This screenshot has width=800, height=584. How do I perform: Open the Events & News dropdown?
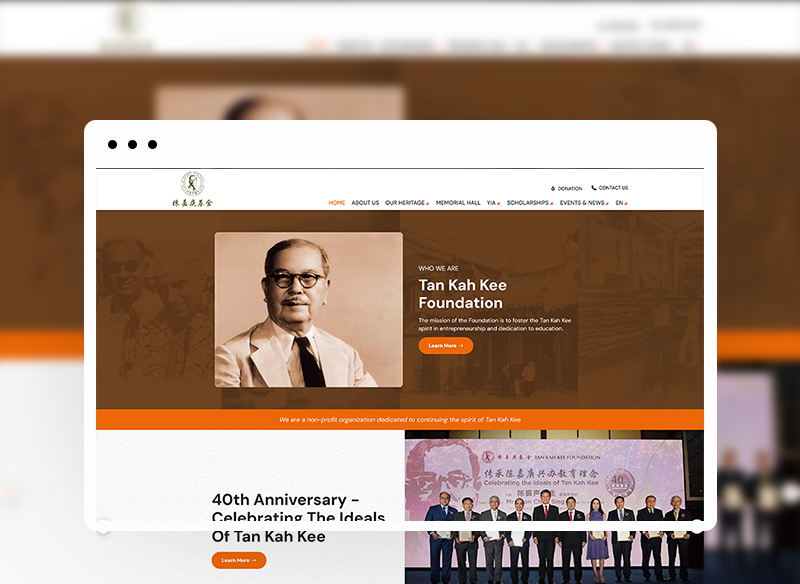click(x=584, y=203)
